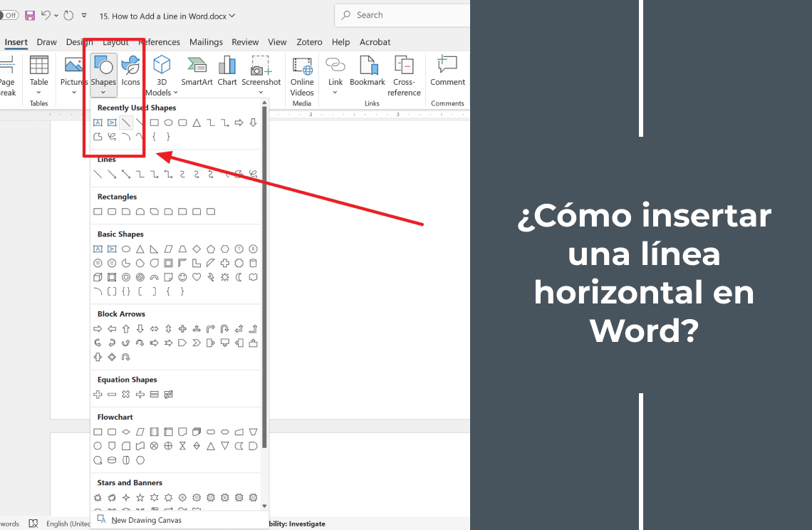Select Scribble shape in Lines section
This screenshot has height=530, width=812.
tap(254, 174)
